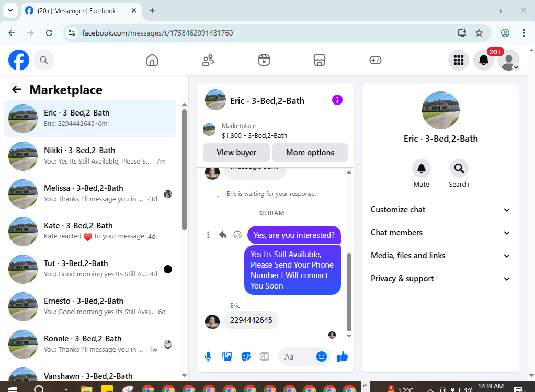Expand Media, files and links section
535x392 pixels.
[440, 256]
